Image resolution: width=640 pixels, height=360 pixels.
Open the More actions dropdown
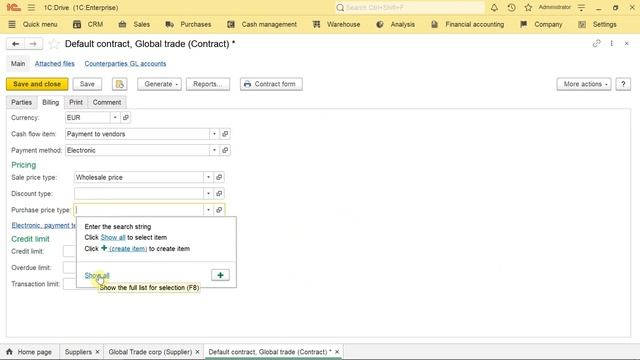point(584,84)
